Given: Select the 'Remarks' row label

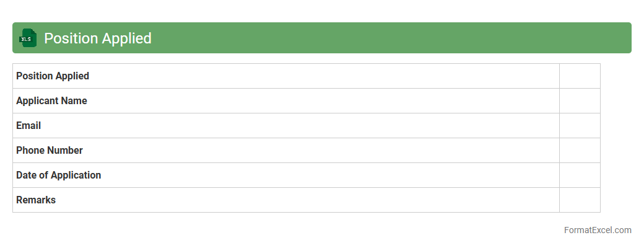Looking at the screenshot, I should (x=36, y=200).
